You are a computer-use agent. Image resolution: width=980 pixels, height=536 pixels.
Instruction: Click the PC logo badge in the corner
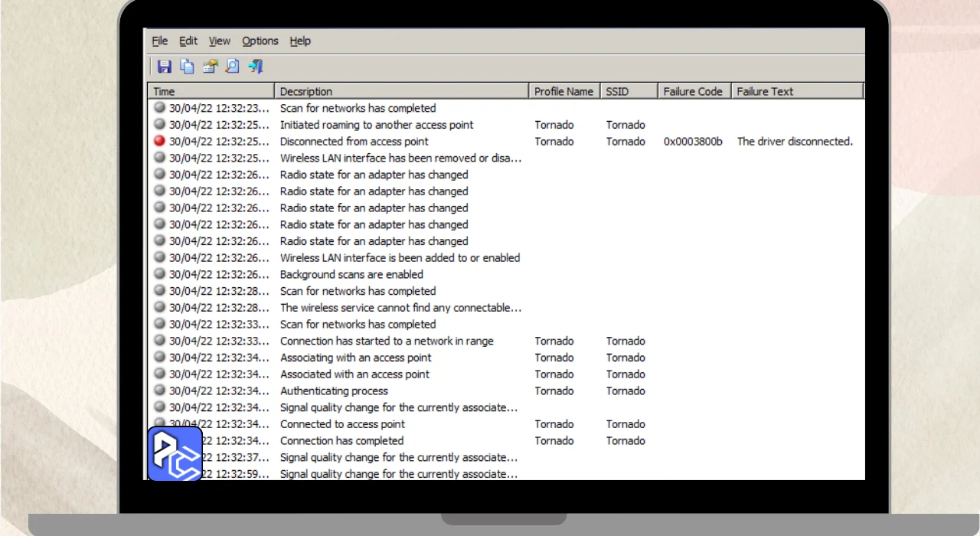coord(175,454)
